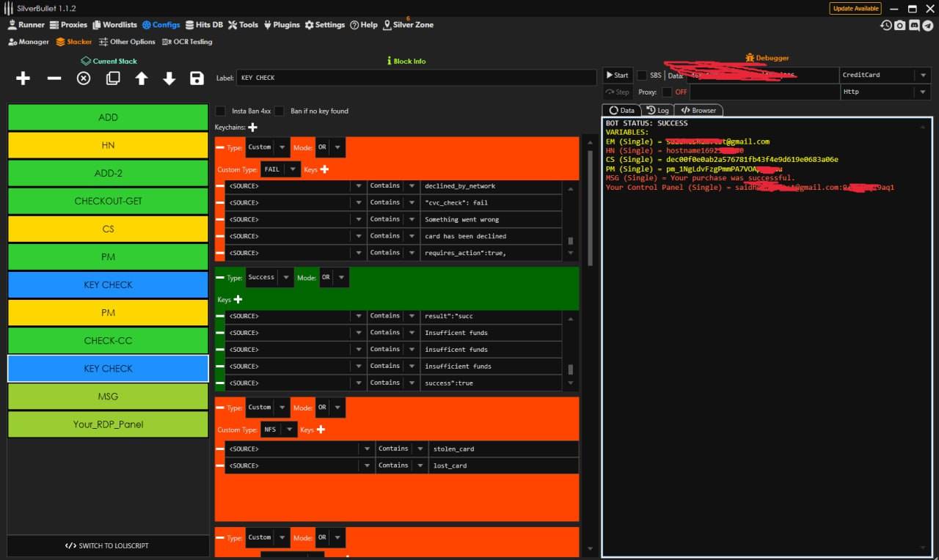Open the CreditCard wordlist type dropdown
The height and width of the screenshot is (560, 939).
point(922,75)
